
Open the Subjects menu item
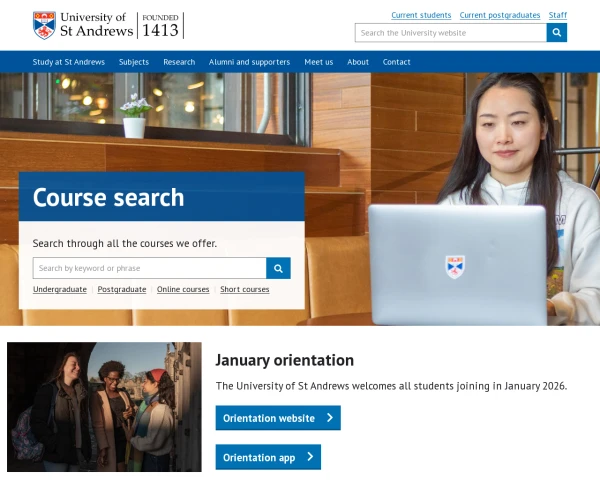point(134,62)
